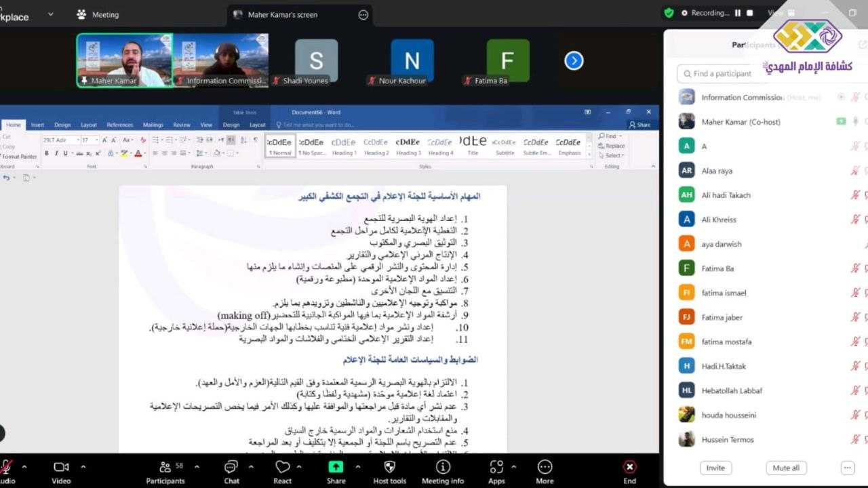Click the More ellipsis in the toolbar
The width and height of the screenshot is (868, 488).
(x=545, y=467)
